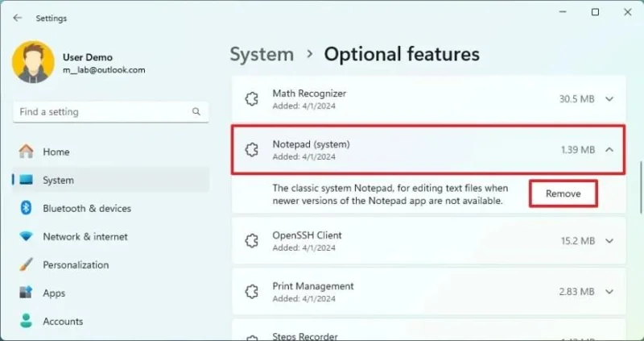Image resolution: width=644 pixels, height=341 pixels.
Task: Click the Home house icon
Action: (27, 152)
